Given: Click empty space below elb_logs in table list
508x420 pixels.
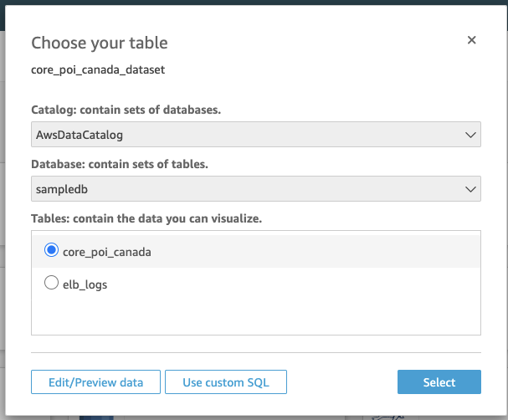Looking at the screenshot, I should coord(255,318).
